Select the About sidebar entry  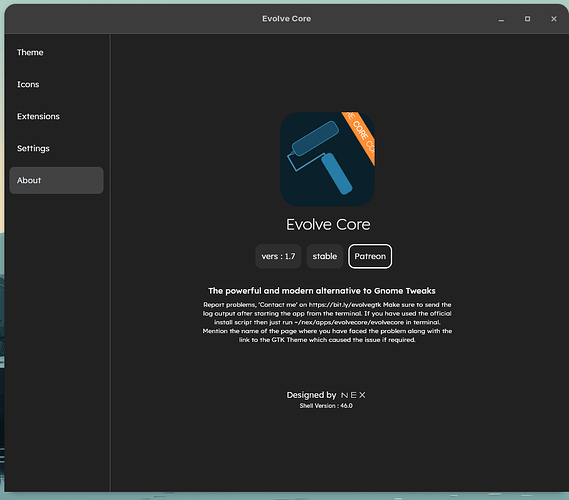pyautogui.click(x=56, y=180)
